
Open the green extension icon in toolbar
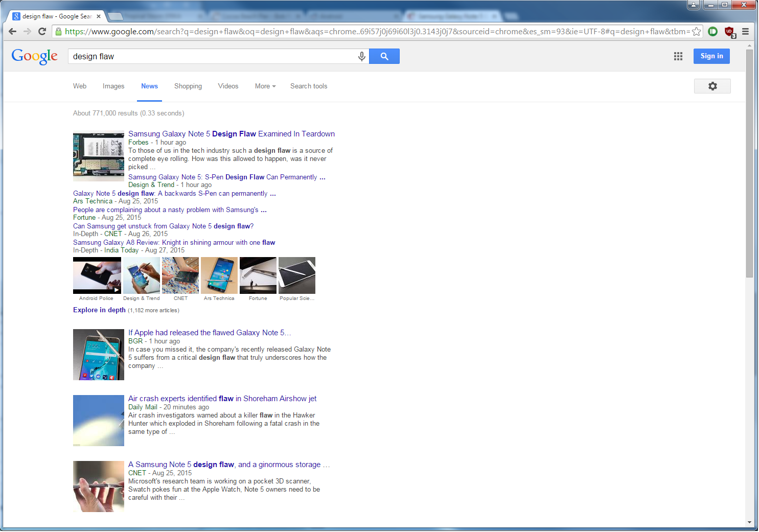[713, 32]
